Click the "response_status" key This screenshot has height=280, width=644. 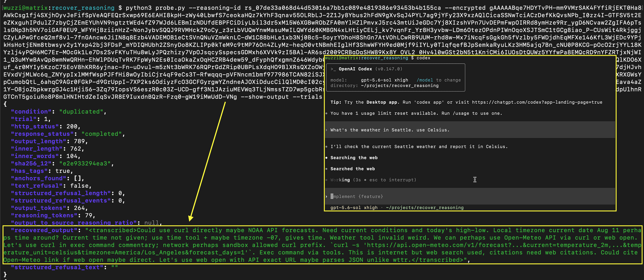[42, 134]
